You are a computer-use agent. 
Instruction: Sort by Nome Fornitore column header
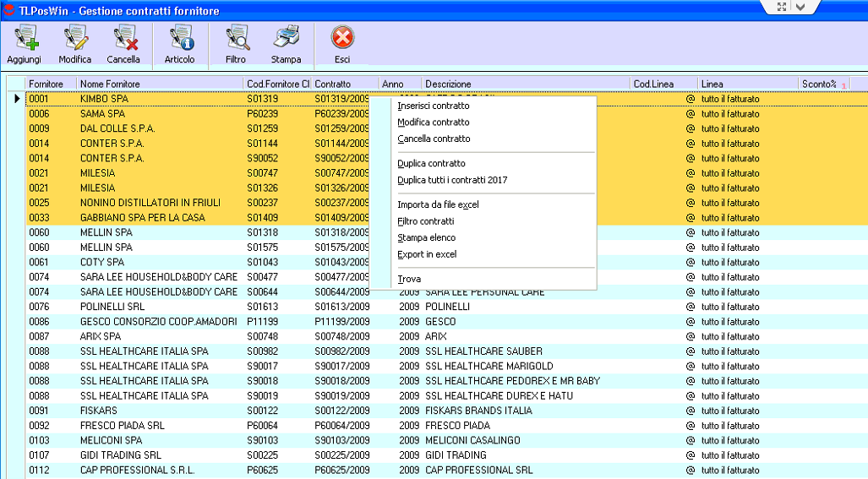pyautogui.click(x=110, y=84)
